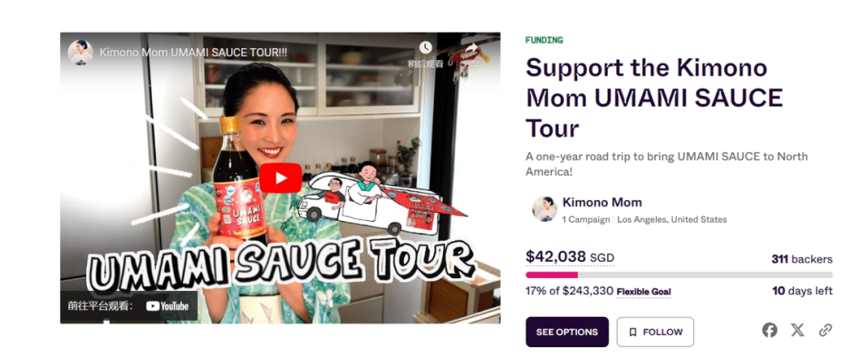This screenshot has height=356, width=868.
Task: Click the SEE OPTIONS button
Action: 567,332
